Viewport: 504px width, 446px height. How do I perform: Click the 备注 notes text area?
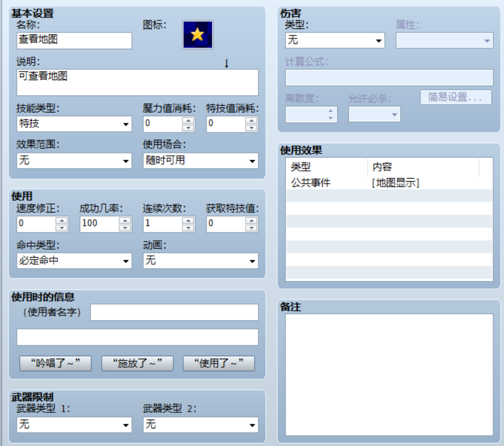pos(389,374)
